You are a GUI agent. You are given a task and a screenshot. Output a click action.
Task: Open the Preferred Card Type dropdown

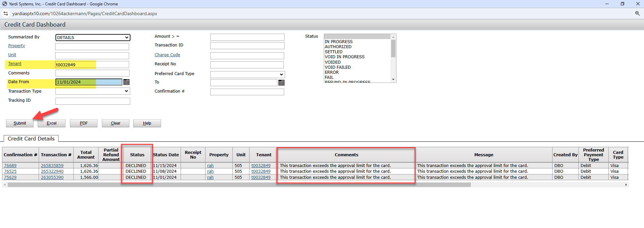click(247, 74)
